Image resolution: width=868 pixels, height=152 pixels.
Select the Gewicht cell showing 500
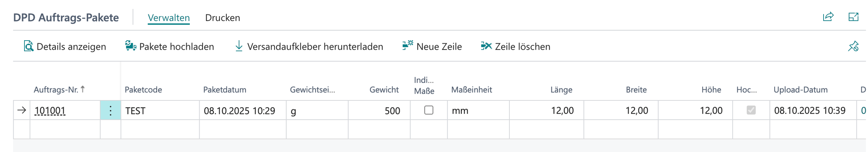(x=379, y=111)
